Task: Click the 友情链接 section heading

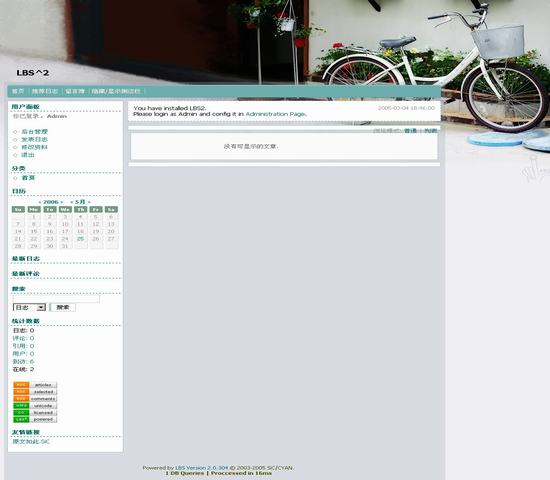Action: [x=26, y=432]
